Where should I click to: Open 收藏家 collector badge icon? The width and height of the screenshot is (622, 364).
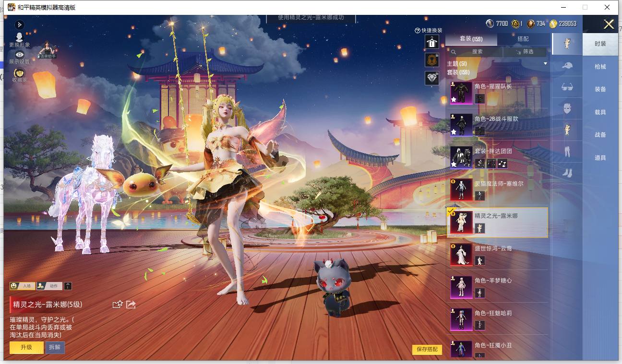click(x=20, y=75)
